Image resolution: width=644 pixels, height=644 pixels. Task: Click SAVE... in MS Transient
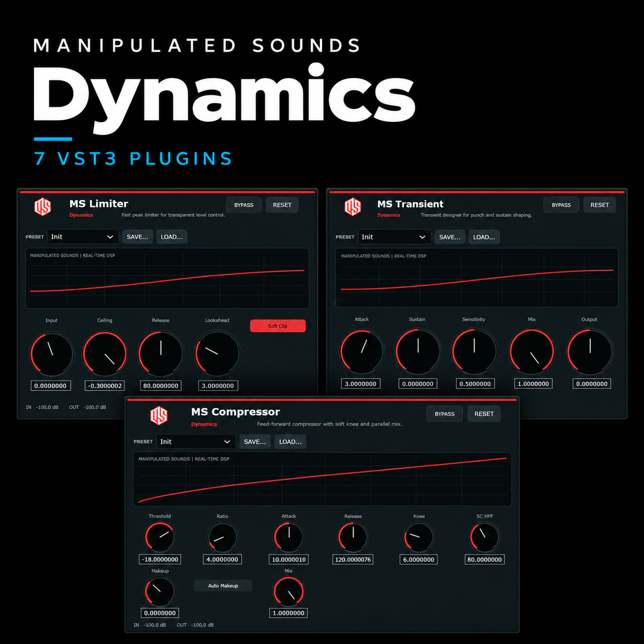[450, 237]
